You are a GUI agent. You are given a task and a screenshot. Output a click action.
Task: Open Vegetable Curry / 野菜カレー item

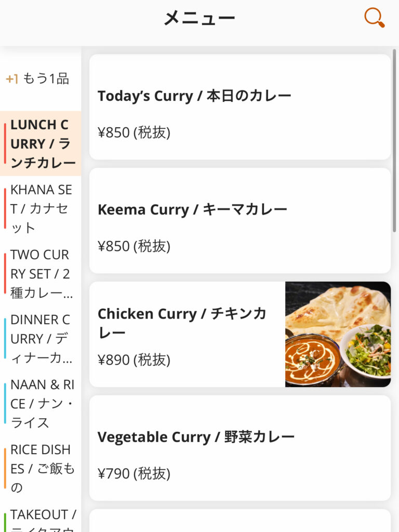(x=196, y=437)
